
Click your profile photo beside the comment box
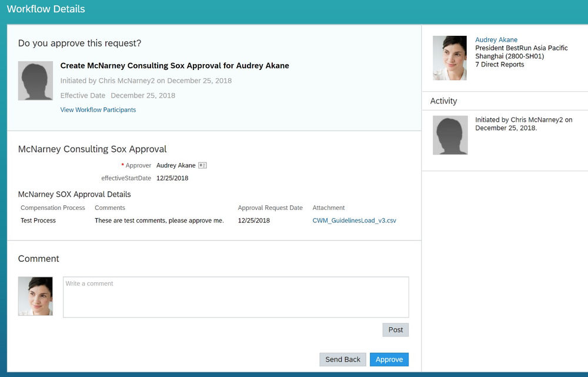coord(35,296)
